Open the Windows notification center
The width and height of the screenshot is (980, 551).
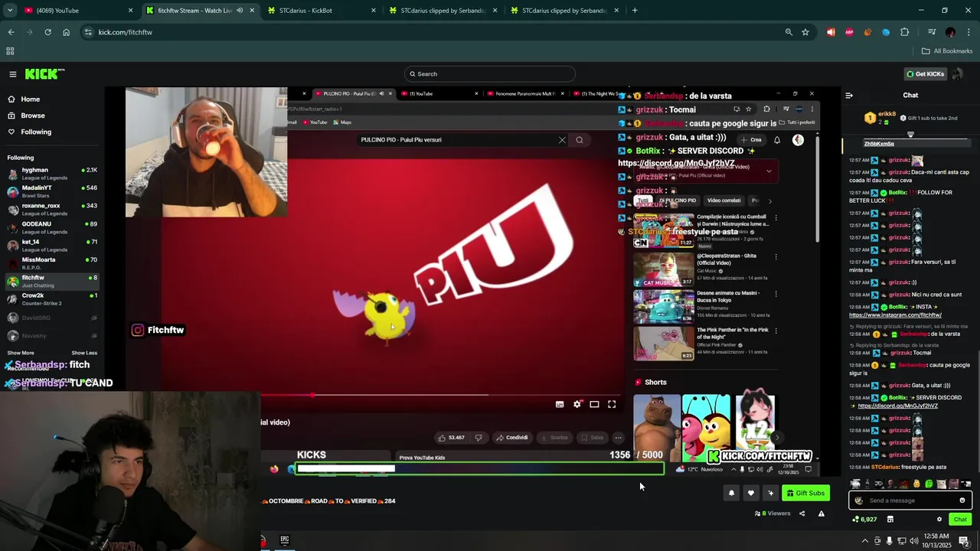[x=964, y=541]
